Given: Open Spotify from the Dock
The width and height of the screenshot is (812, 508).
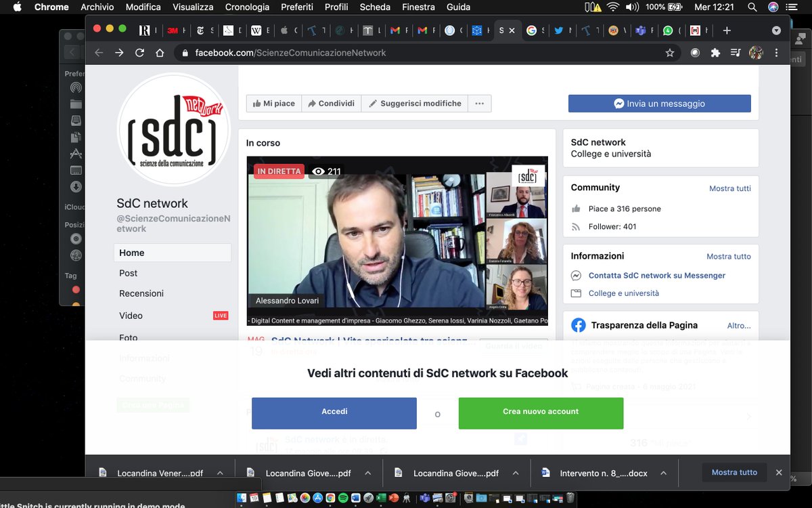Looking at the screenshot, I should 343,498.
